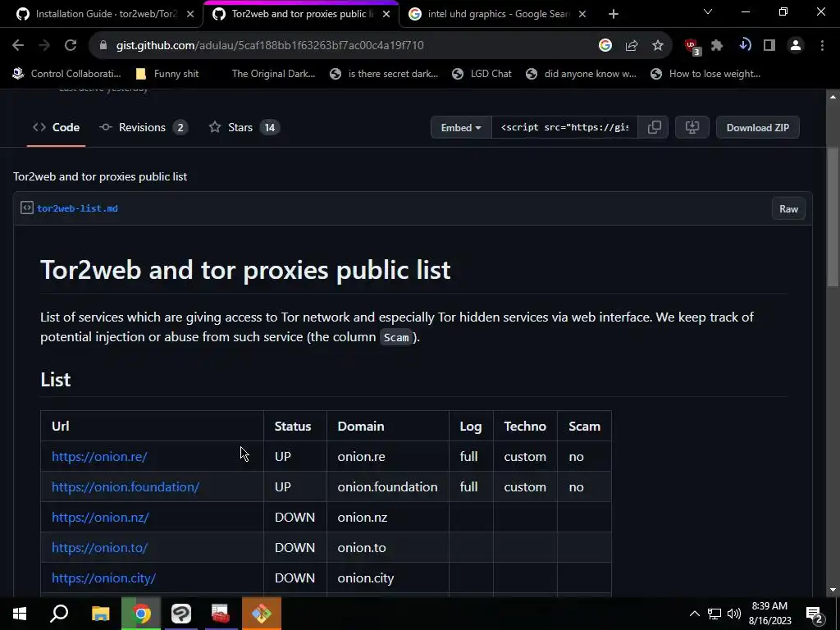840x630 pixels.
Task: Open the https://onion.foundation/ link
Action: pyautogui.click(x=126, y=487)
